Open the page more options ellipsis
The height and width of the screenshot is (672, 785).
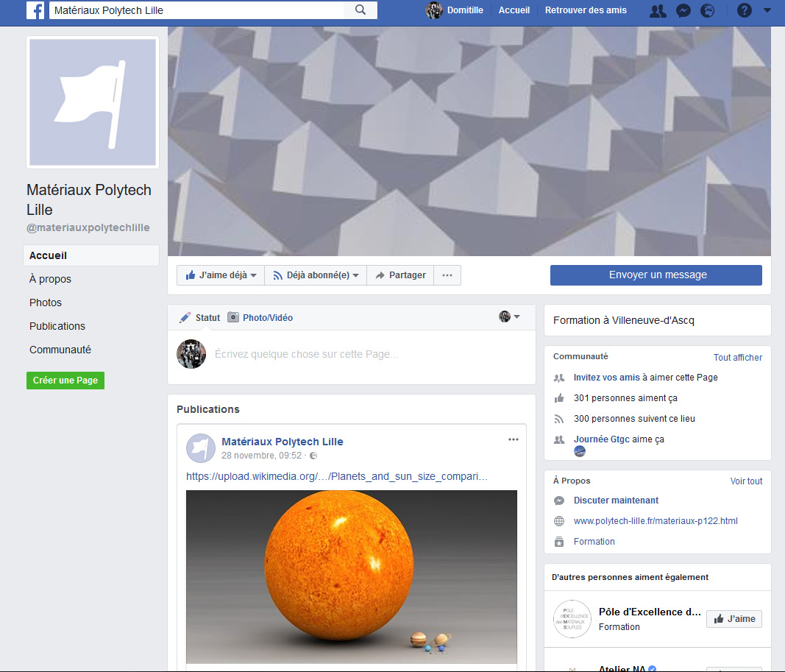tap(447, 275)
